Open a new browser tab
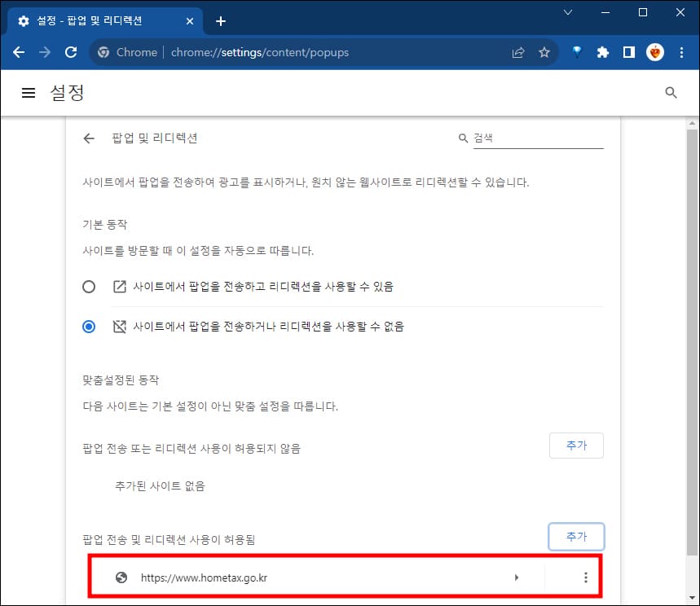The image size is (700, 606). 220,21
